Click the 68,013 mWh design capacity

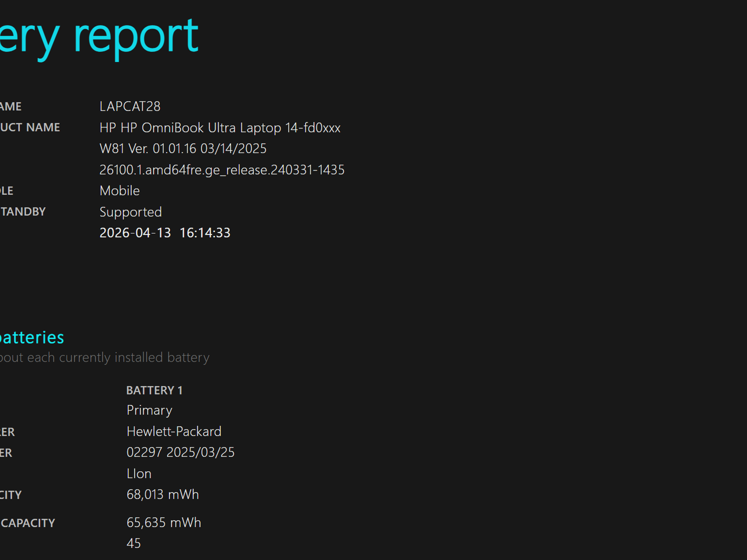163,495
